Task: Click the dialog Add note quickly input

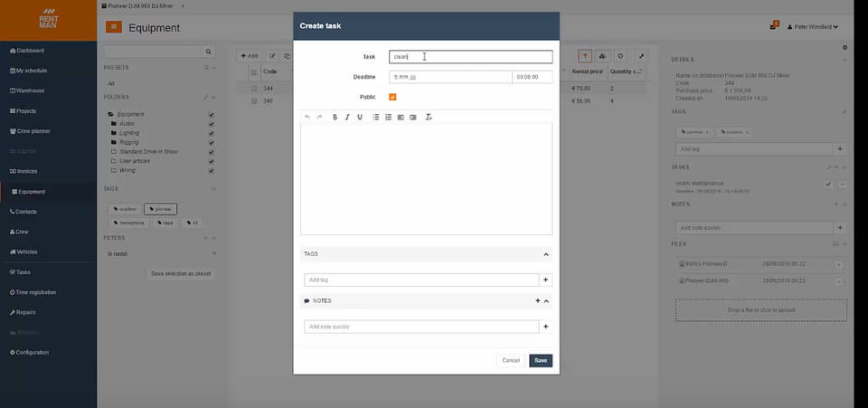Action: [421, 327]
